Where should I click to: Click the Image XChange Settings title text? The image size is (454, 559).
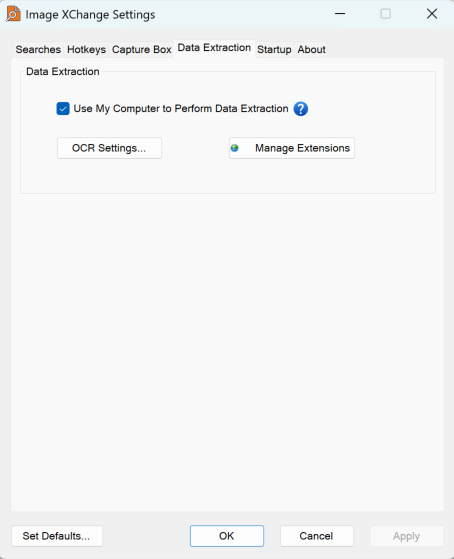[90, 15]
